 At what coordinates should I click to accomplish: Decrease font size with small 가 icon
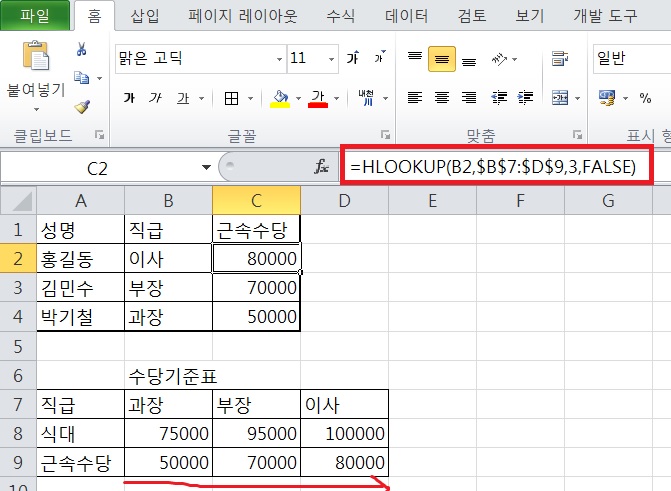point(380,57)
